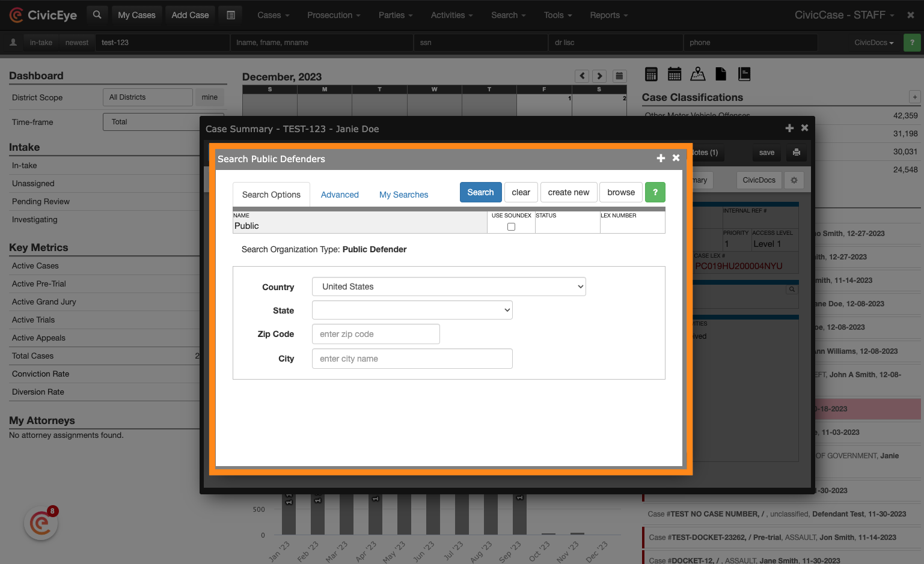Open the document page icon above Case Classifications
Image resolution: width=924 pixels, height=564 pixels.
pyautogui.click(x=721, y=74)
